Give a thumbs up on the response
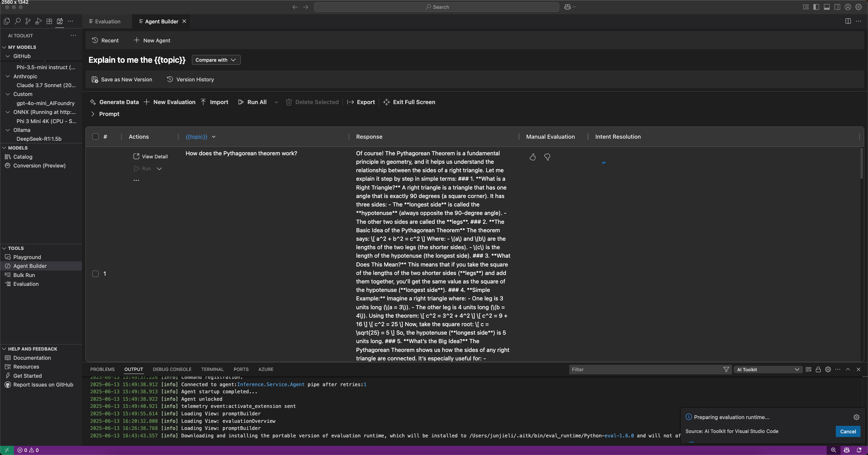This screenshot has height=455, width=868. click(x=532, y=157)
